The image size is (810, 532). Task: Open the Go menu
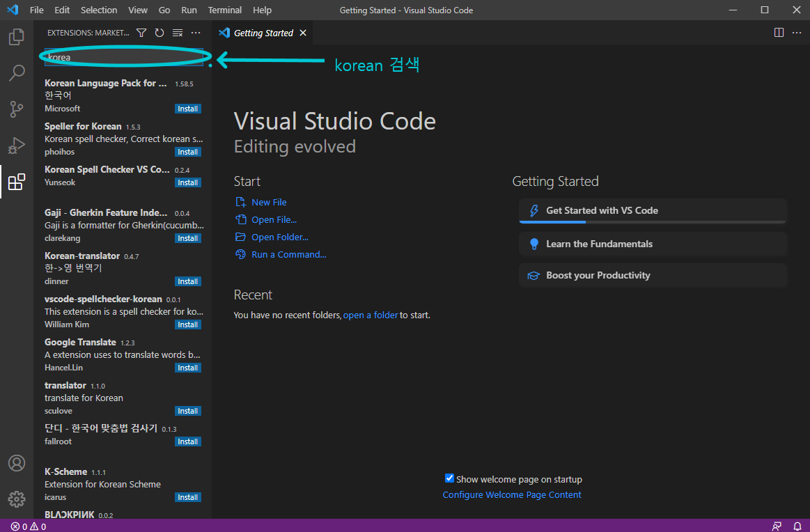pyautogui.click(x=164, y=10)
